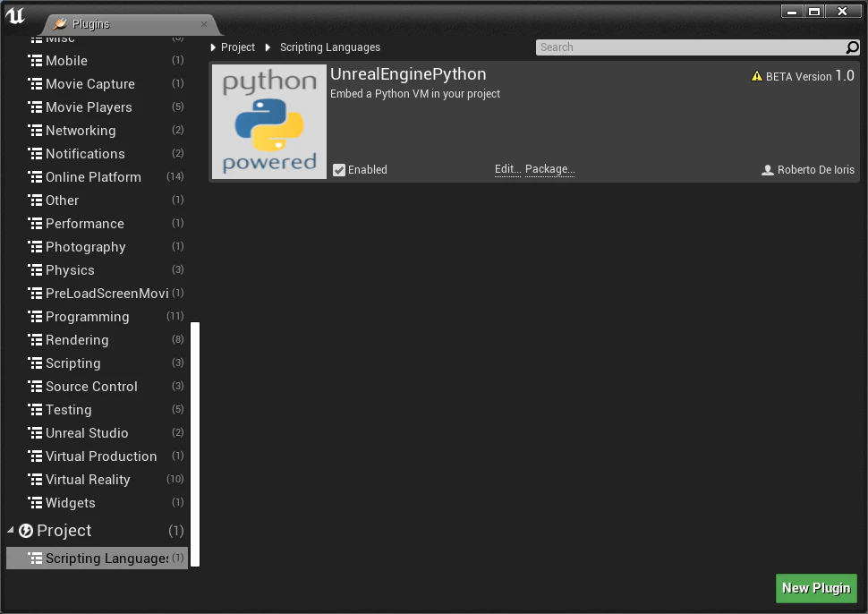
Task: Click the Roberto De Ioris author link
Action: tap(815, 170)
